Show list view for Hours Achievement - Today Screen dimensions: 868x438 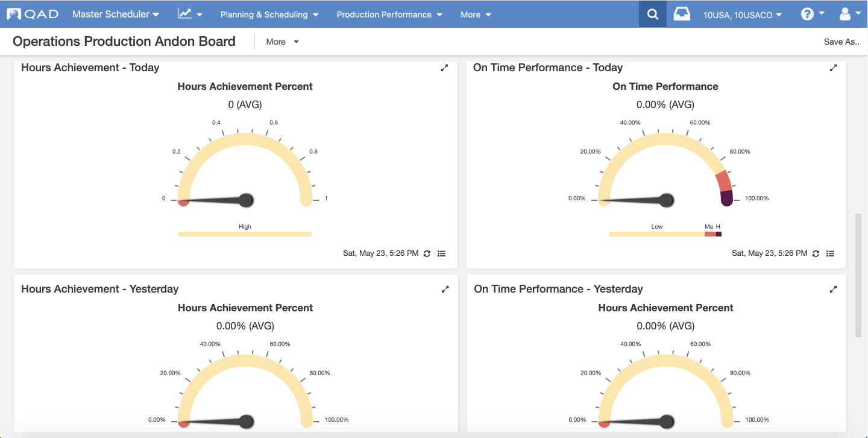441,253
